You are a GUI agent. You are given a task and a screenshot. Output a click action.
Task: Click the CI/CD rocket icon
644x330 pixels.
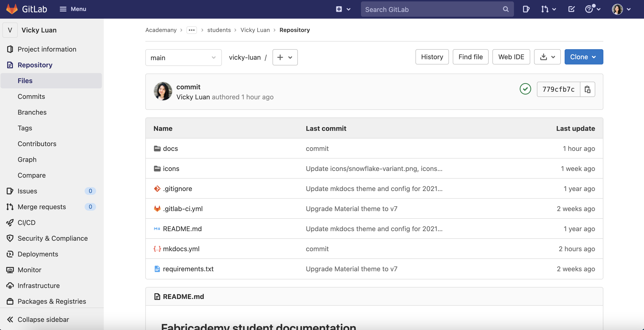tap(10, 222)
